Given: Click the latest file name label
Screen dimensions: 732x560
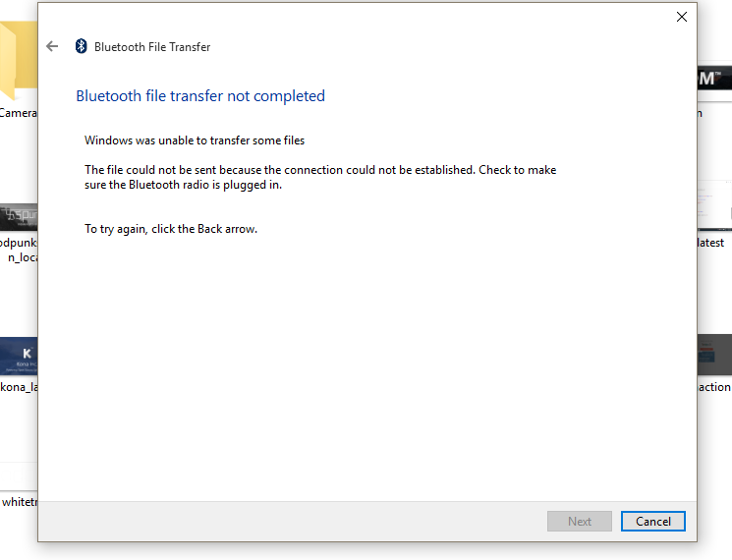Looking at the screenshot, I should [x=710, y=243].
